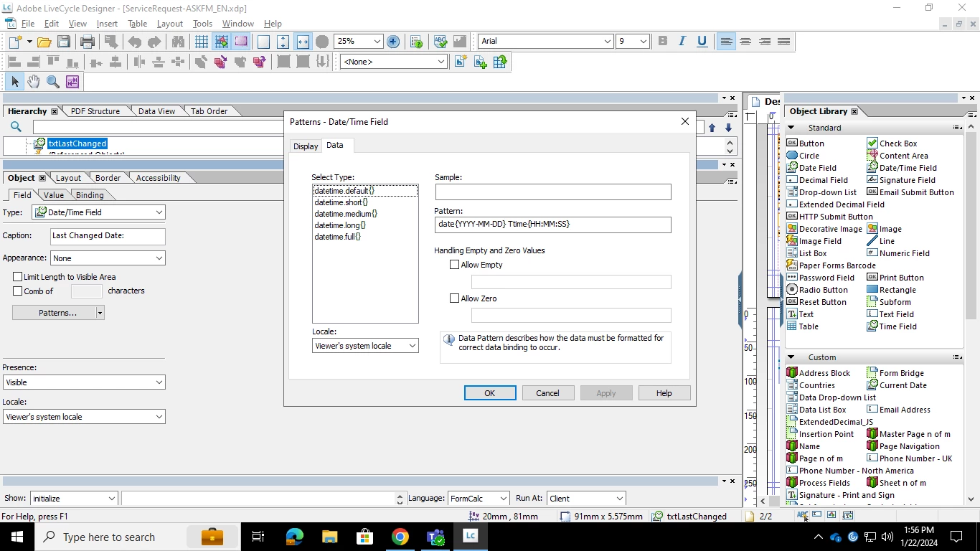Click the hierarchy move-up arrow icon
This screenshot has height=551, width=980.
712,128
